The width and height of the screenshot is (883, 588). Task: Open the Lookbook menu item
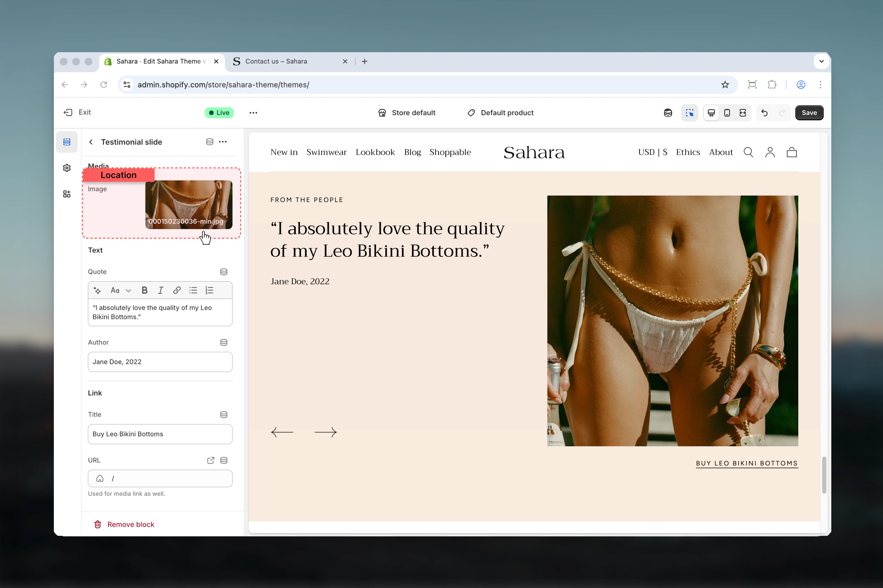pyautogui.click(x=375, y=152)
